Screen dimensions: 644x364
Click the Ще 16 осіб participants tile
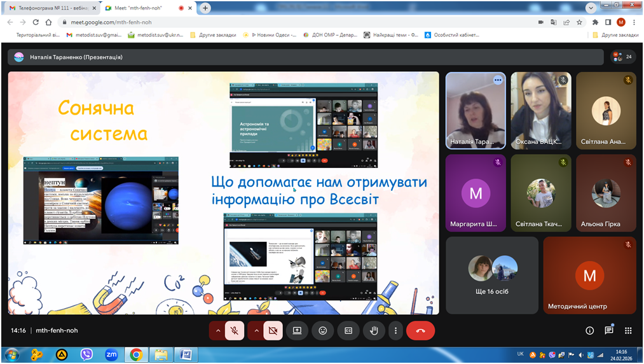point(491,275)
